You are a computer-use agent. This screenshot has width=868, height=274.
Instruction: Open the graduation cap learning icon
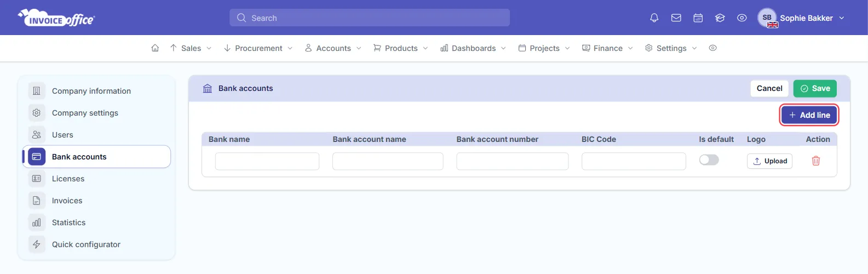pos(720,18)
